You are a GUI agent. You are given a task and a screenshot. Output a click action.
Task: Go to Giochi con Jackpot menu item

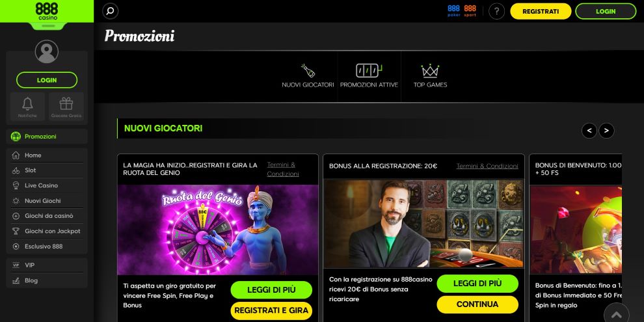[52, 231]
